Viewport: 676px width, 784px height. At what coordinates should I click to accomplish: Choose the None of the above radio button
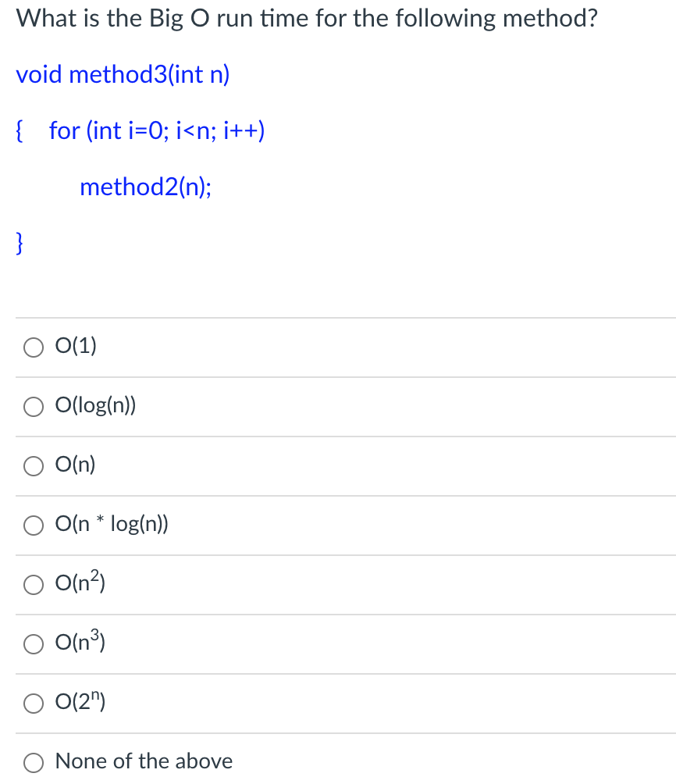click(x=34, y=762)
